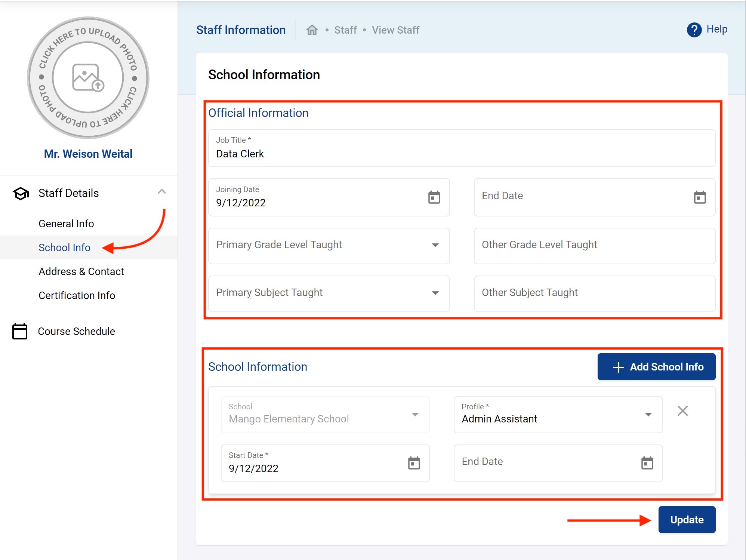
Task: Click the Course Schedule calendar icon
Action: 20,331
